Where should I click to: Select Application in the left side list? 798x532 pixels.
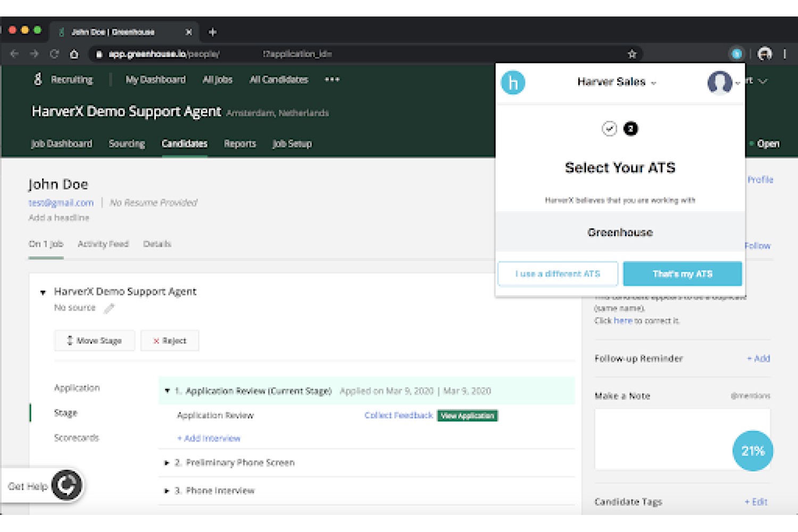point(77,388)
